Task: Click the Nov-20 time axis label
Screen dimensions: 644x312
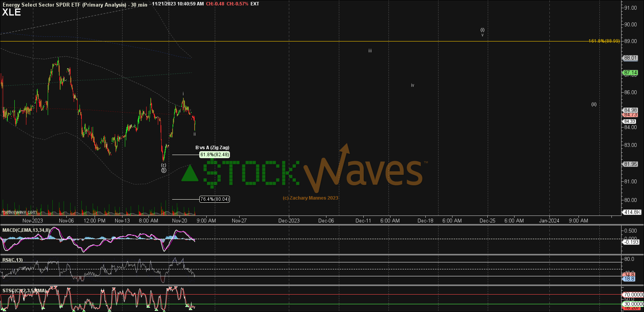Action: tap(180, 221)
